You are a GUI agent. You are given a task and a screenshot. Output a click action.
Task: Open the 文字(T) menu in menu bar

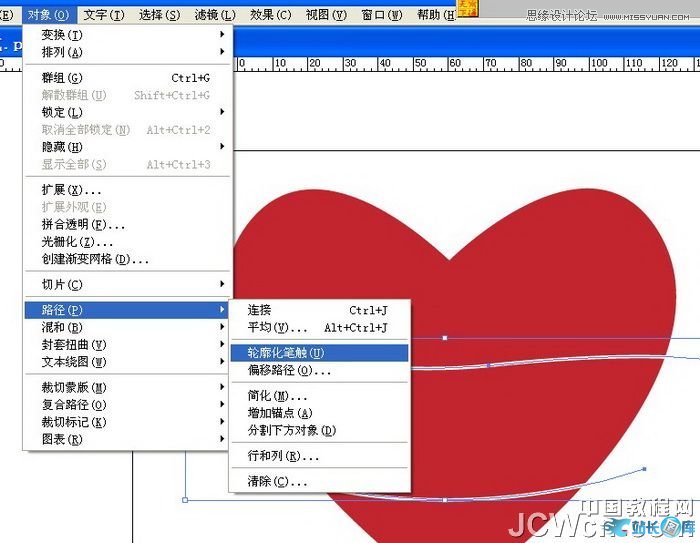104,15
